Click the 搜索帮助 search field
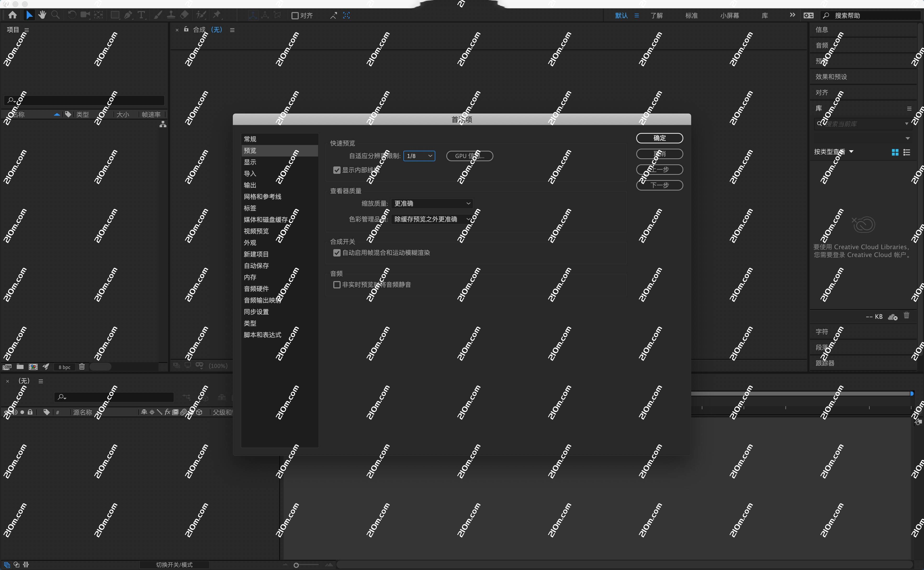Screen dimensions: 924x570 pos(870,15)
